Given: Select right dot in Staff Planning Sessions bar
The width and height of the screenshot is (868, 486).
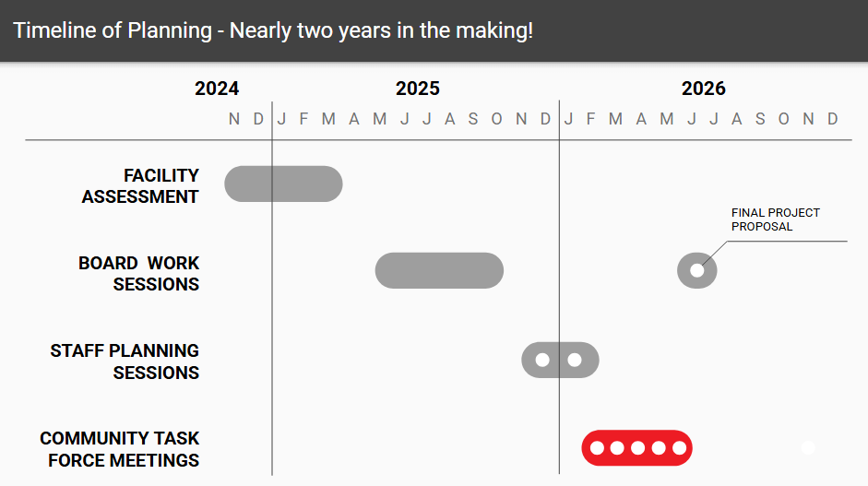Looking at the screenshot, I should [575, 360].
